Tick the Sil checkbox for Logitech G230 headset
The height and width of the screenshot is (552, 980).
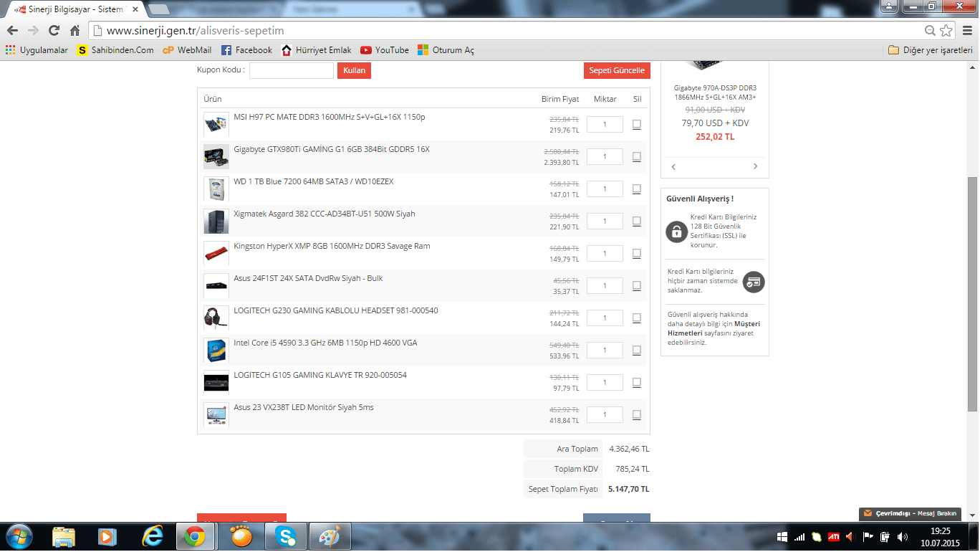636,318
